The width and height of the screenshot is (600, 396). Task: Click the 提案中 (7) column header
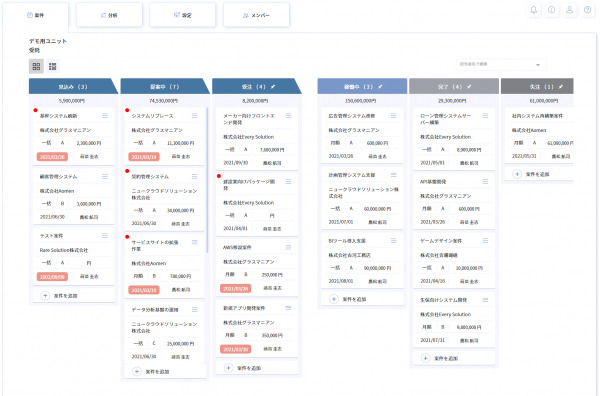(x=165, y=86)
